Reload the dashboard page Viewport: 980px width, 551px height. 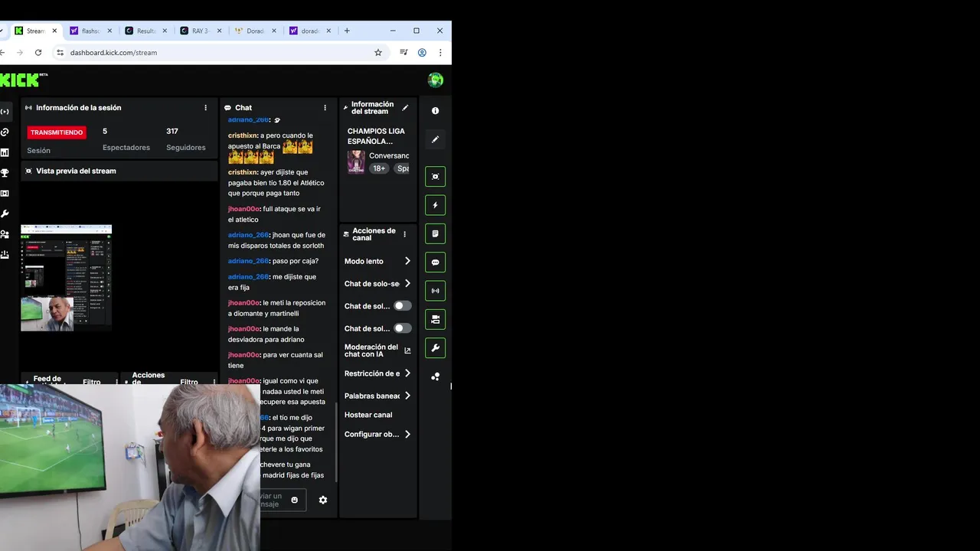coord(38,53)
